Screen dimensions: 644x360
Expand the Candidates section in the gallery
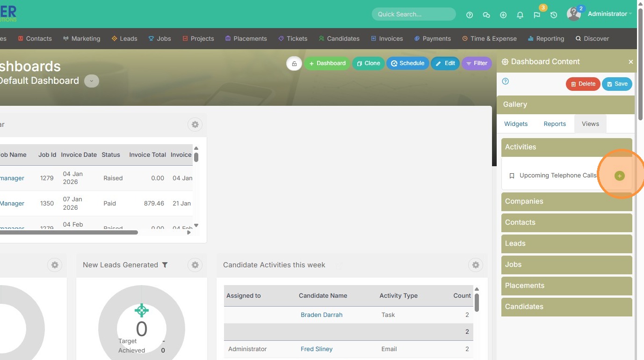point(567,307)
